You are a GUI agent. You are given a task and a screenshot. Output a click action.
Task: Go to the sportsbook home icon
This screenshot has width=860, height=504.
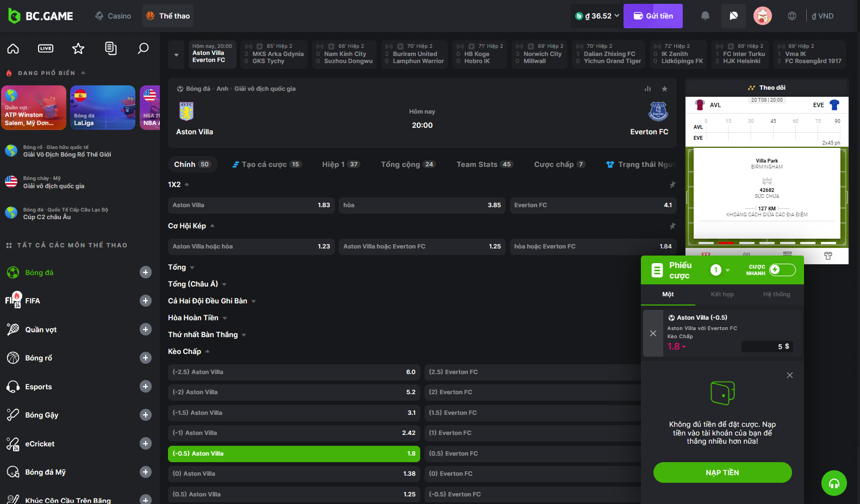tap(13, 48)
